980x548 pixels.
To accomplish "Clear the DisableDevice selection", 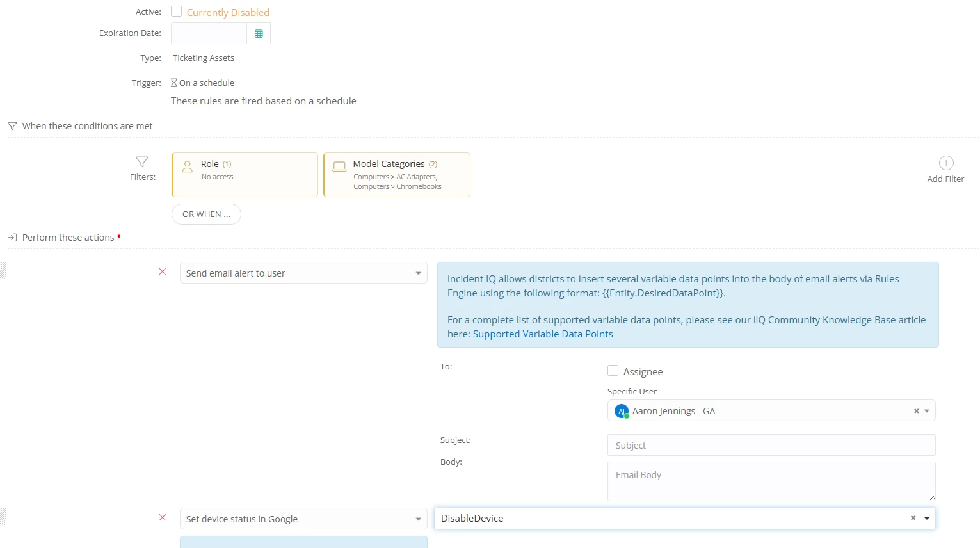I will (913, 519).
